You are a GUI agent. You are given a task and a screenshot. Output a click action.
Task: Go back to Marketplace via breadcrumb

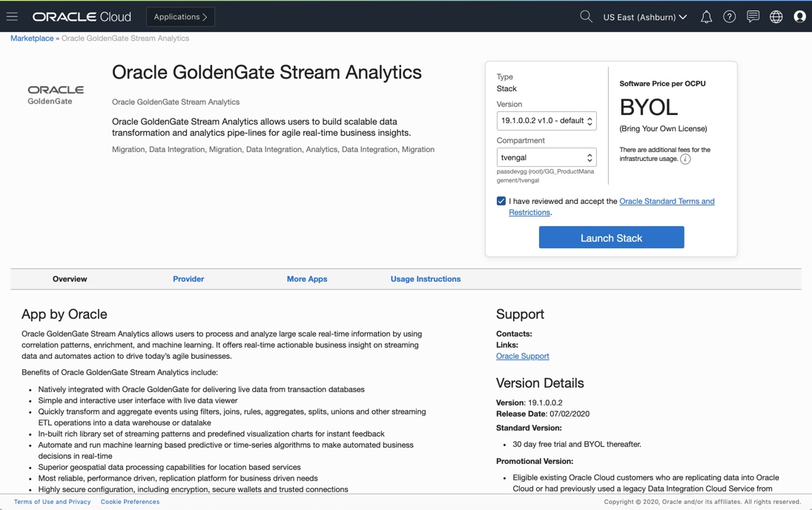(x=31, y=38)
